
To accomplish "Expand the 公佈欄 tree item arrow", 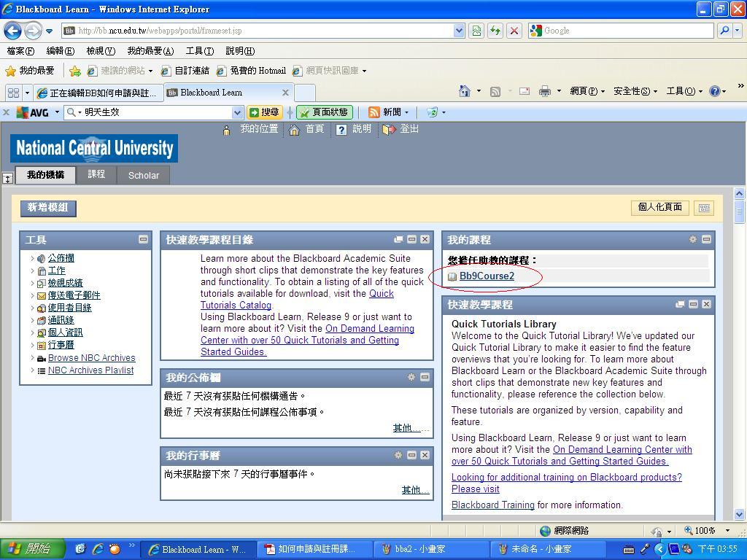I will point(32,258).
